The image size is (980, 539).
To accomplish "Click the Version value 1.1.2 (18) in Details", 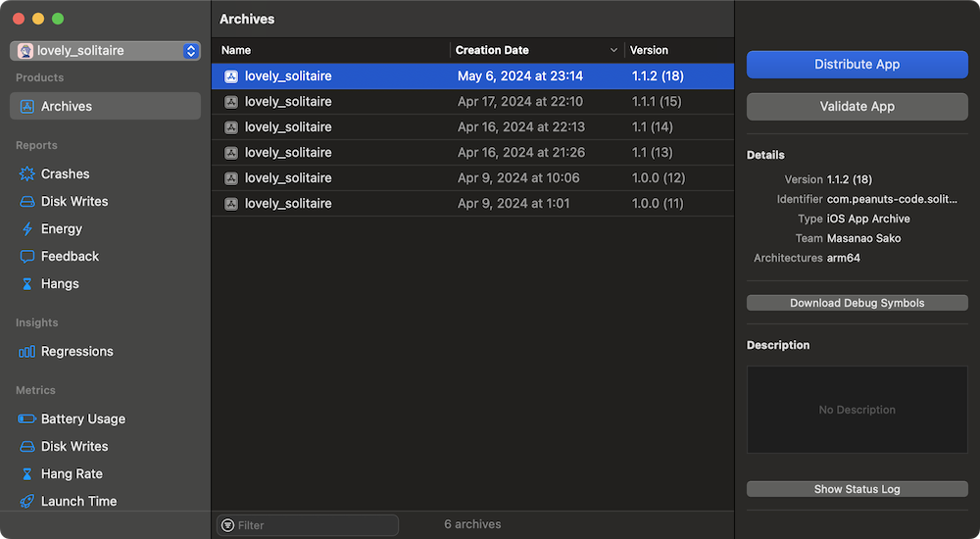I will pyautogui.click(x=850, y=179).
